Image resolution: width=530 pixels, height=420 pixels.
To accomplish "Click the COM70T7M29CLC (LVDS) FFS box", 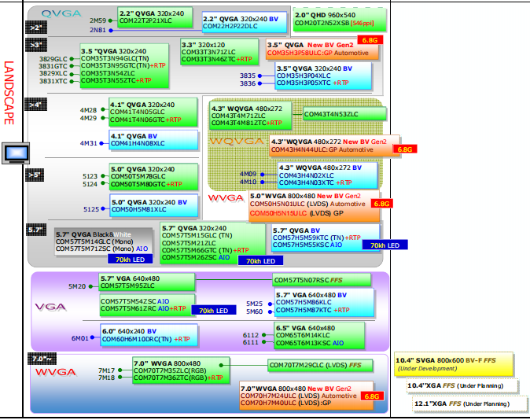I will click(x=320, y=365).
